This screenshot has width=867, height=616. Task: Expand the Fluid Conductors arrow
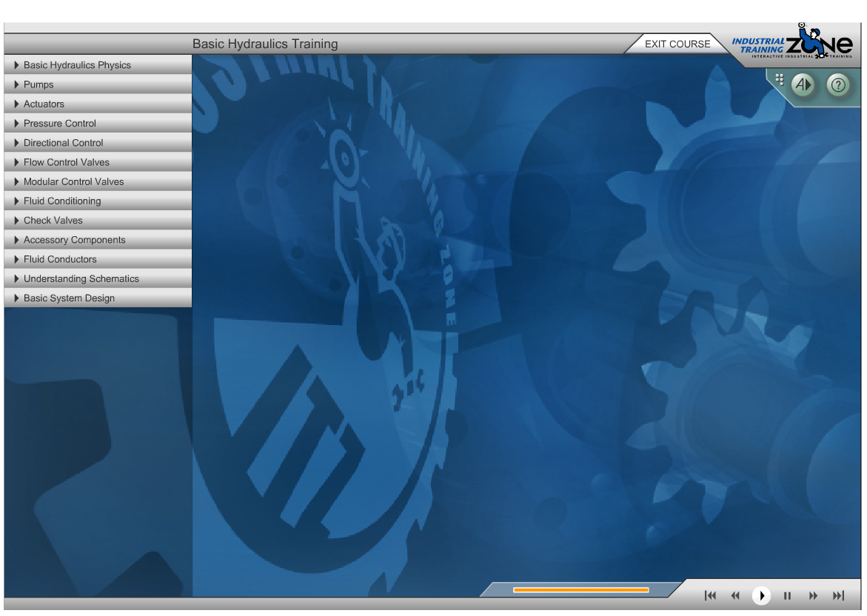click(16, 259)
